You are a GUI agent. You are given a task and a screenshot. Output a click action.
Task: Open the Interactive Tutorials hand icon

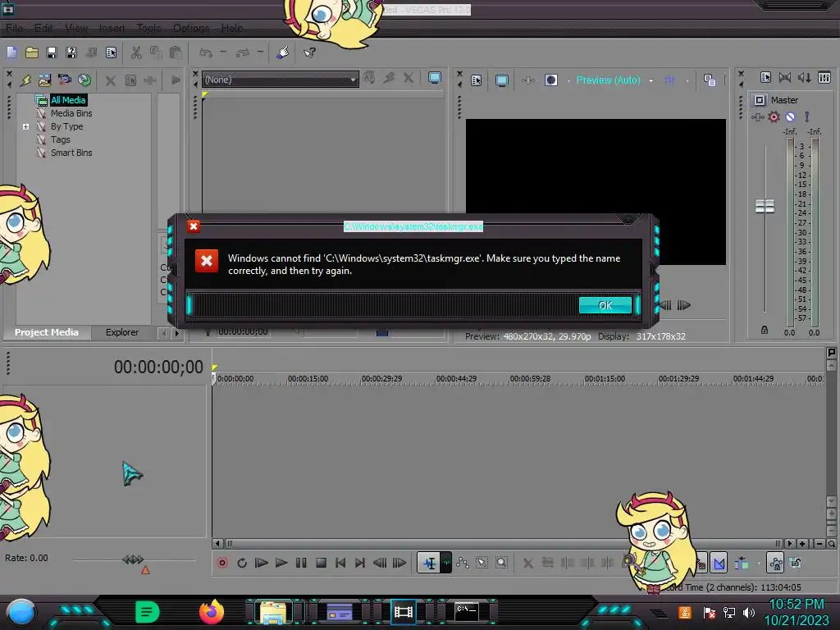click(x=283, y=52)
